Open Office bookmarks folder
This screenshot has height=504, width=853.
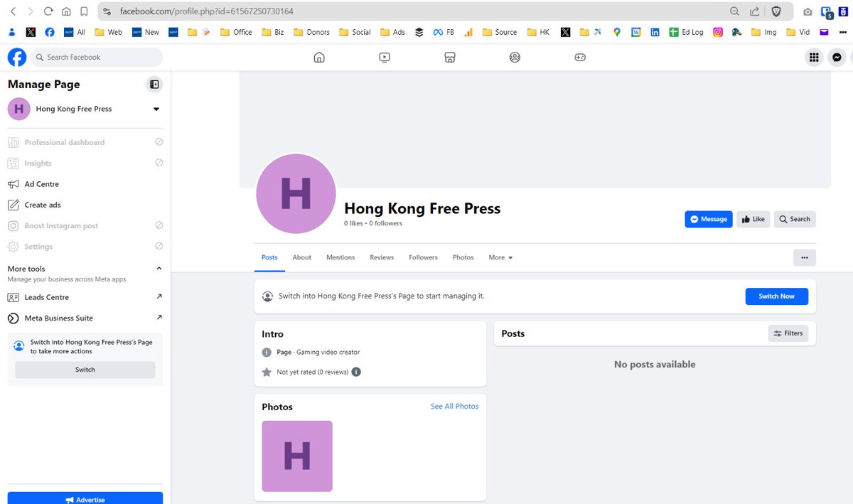pyautogui.click(x=237, y=32)
